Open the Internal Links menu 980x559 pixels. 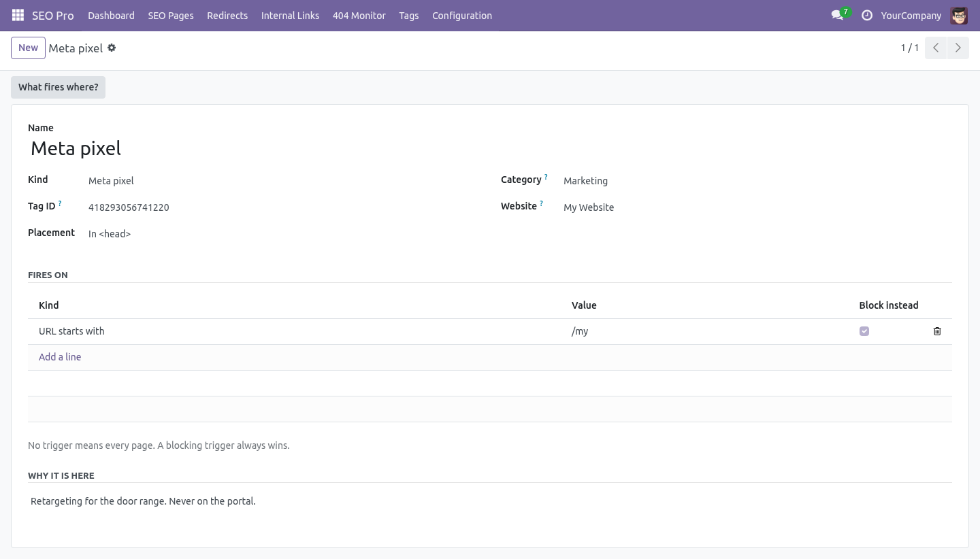coord(290,15)
